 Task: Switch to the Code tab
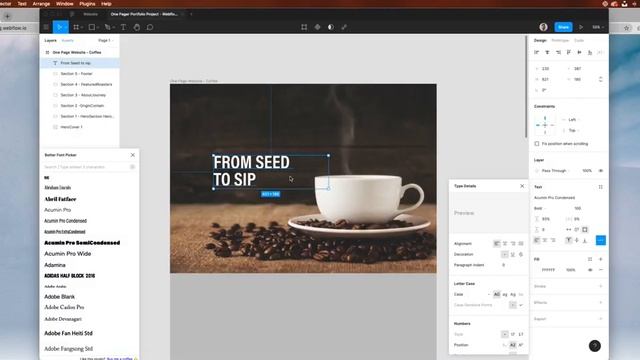[x=579, y=40]
